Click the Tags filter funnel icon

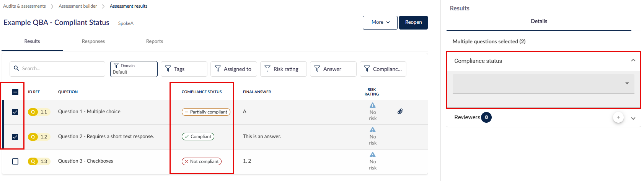pyautogui.click(x=168, y=69)
